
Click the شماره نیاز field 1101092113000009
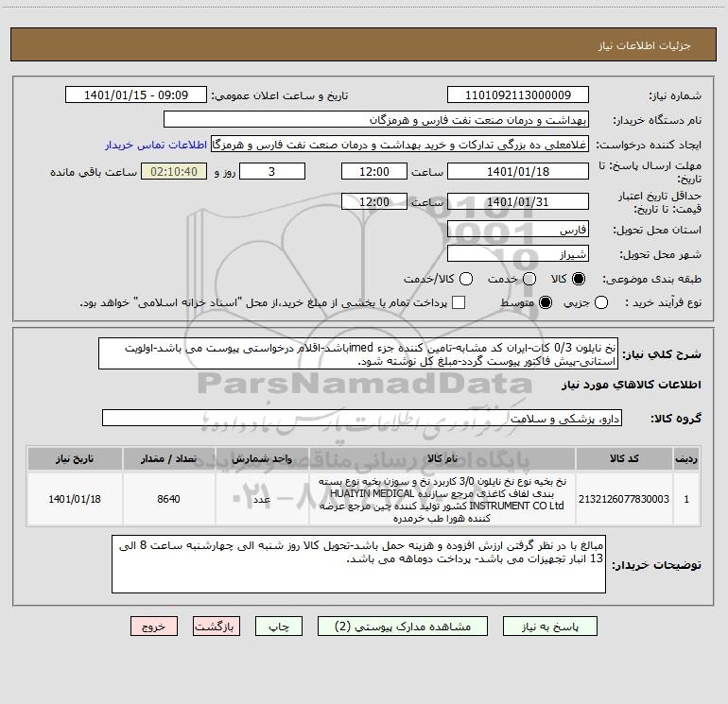518,95
